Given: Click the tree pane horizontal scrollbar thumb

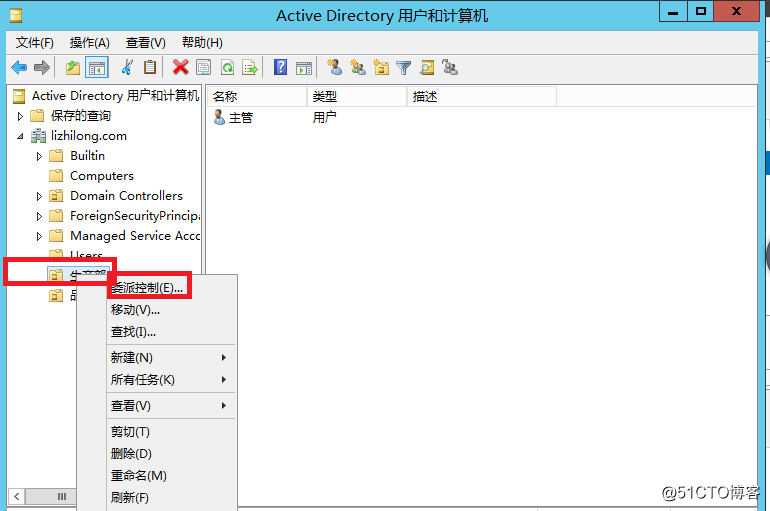Looking at the screenshot, I should pos(52,496).
